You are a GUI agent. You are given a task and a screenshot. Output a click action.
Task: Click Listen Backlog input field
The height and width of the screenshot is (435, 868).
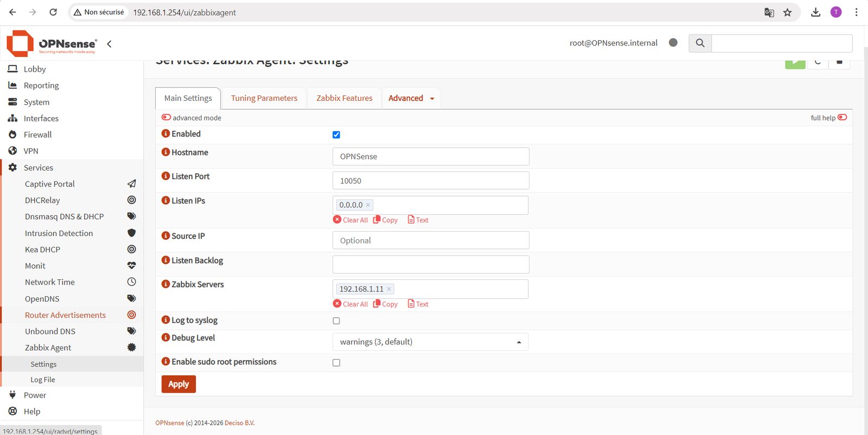pos(431,265)
